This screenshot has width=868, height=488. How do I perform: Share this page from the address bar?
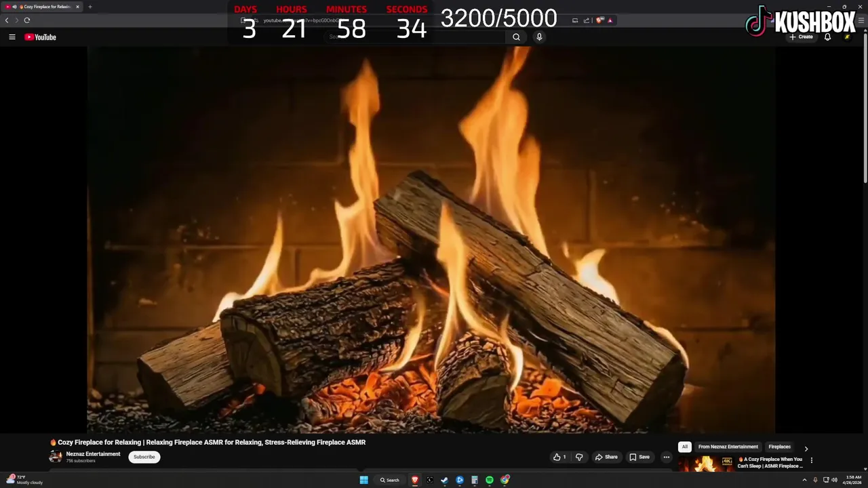click(587, 20)
